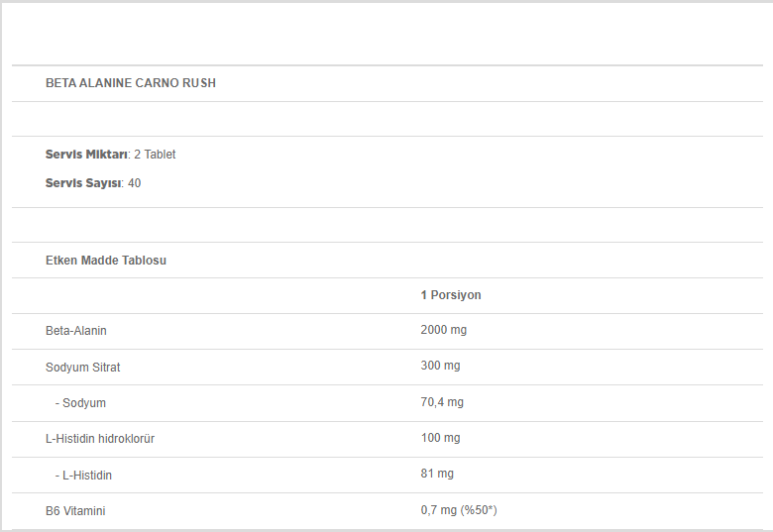Click the Sodyum Sitrat ingredient name

tap(83, 367)
